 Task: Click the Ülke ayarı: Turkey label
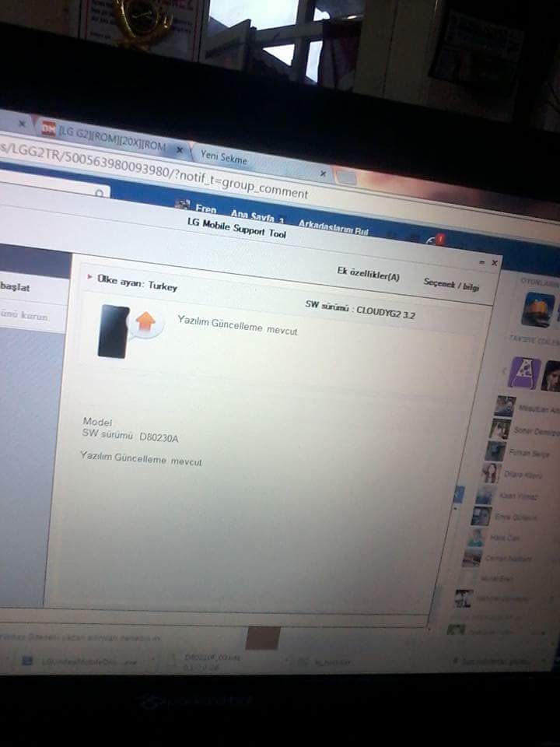point(137,282)
